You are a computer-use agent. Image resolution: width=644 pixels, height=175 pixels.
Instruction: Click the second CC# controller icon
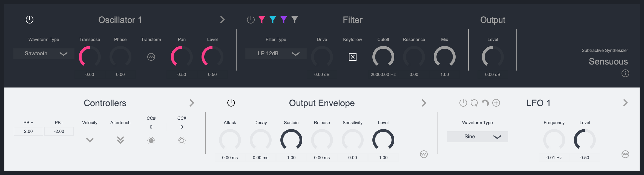pyautogui.click(x=182, y=141)
